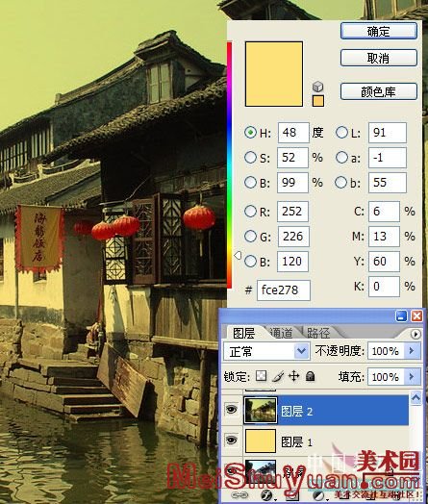Click the Lab a field showing -1
Image resolution: width=428 pixels, height=504 pixels.
(x=388, y=158)
